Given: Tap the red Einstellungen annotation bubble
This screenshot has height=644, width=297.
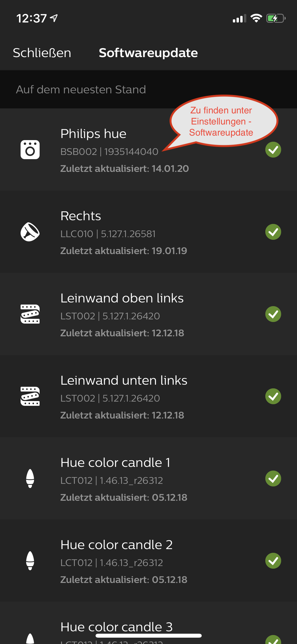Looking at the screenshot, I should point(223,121).
